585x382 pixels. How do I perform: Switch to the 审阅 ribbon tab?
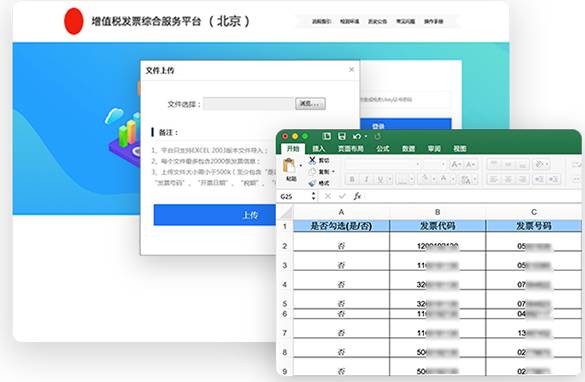click(434, 149)
